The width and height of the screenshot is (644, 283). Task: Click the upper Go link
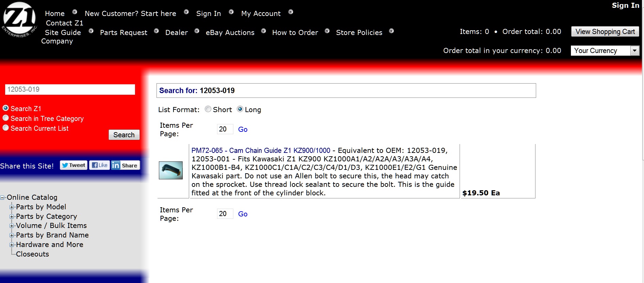point(243,129)
